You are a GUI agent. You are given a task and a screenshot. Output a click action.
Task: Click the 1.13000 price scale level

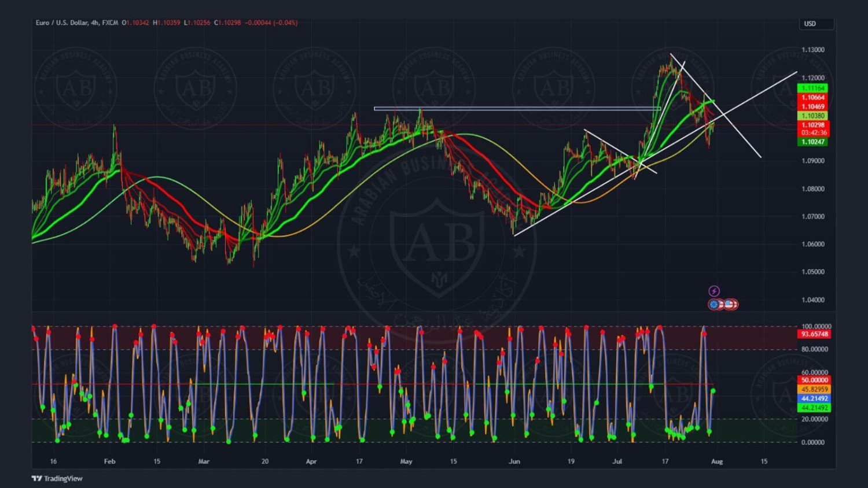[812, 50]
